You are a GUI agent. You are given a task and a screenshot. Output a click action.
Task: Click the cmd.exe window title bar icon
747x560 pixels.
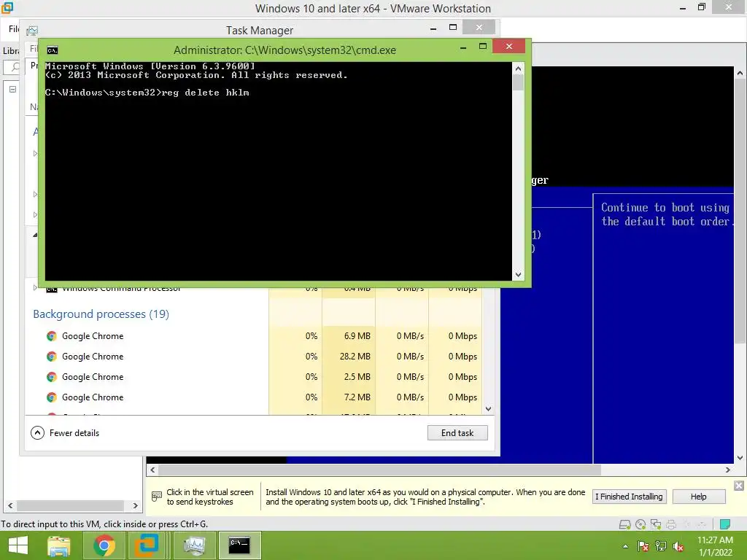[x=53, y=50]
